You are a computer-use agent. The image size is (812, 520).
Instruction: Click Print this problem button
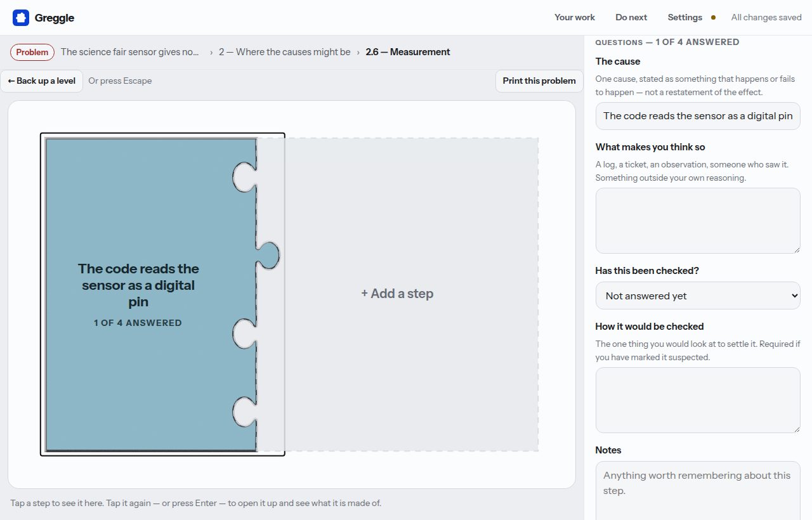pos(539,81)
